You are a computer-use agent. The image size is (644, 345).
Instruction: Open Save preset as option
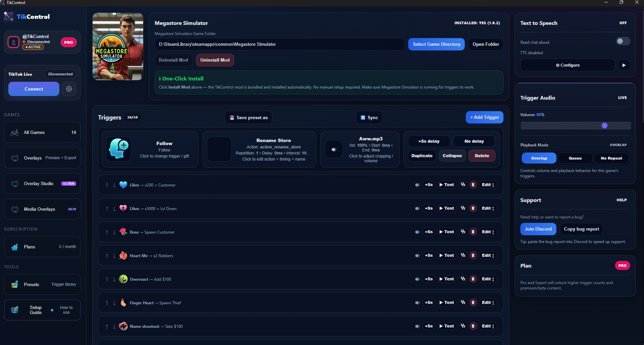249,117
